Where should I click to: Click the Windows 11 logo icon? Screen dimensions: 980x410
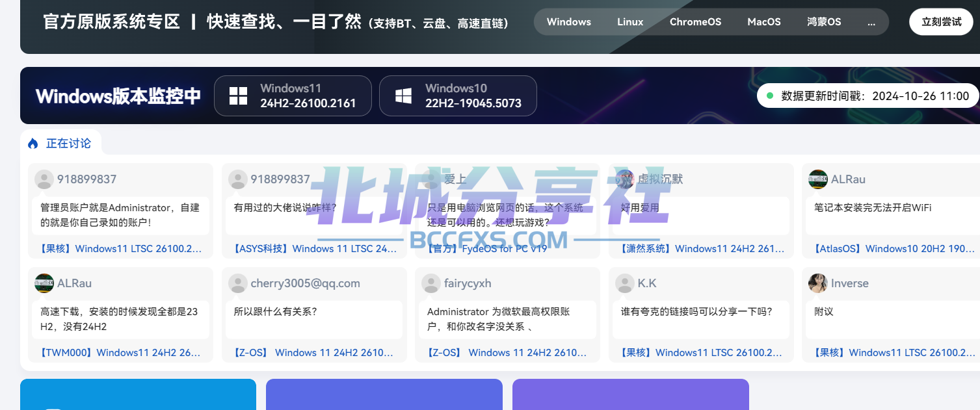[239, 96]
